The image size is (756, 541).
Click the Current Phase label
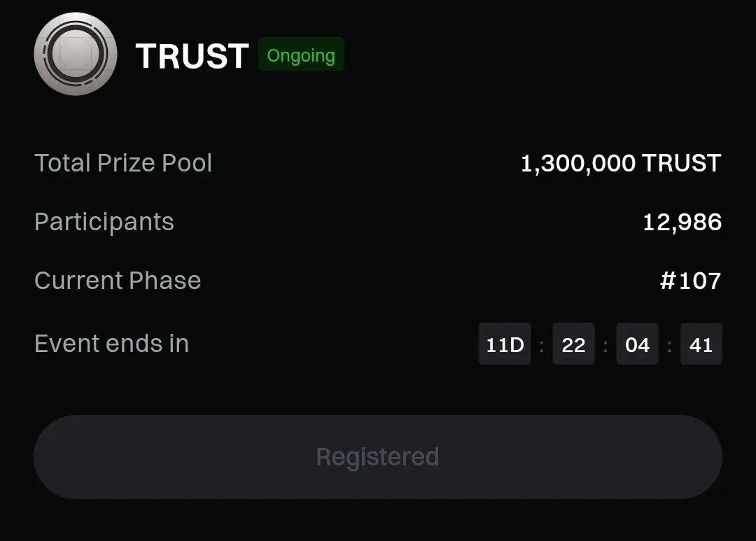[x=118, y=281]
